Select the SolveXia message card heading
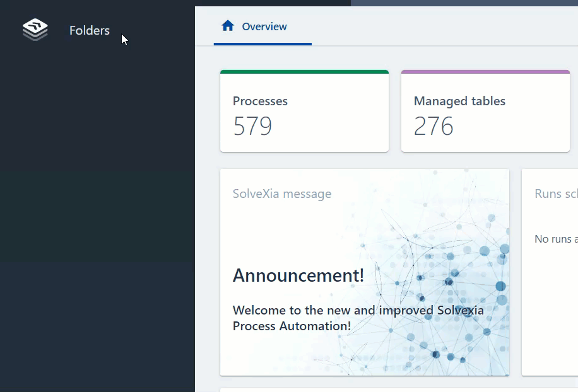 tap(281, 193)
